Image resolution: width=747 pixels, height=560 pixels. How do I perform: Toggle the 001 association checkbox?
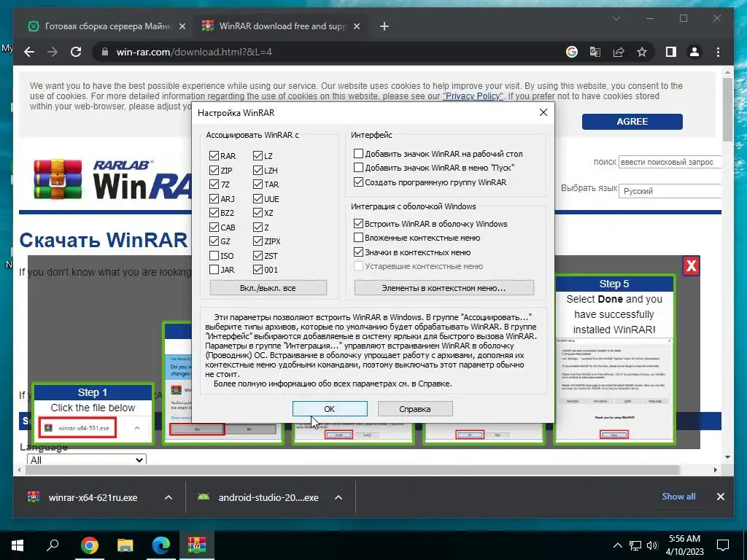tap(258, 270)
